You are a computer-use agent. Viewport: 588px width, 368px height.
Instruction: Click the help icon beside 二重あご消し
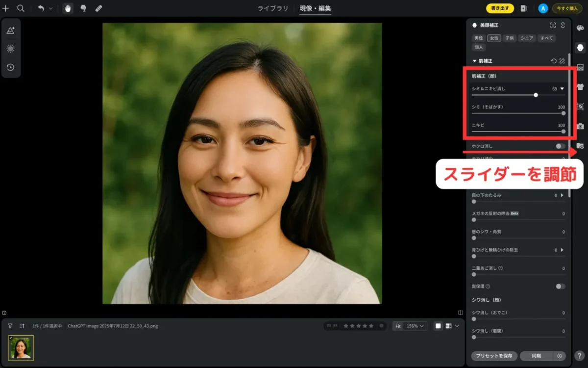click(500, 268)
